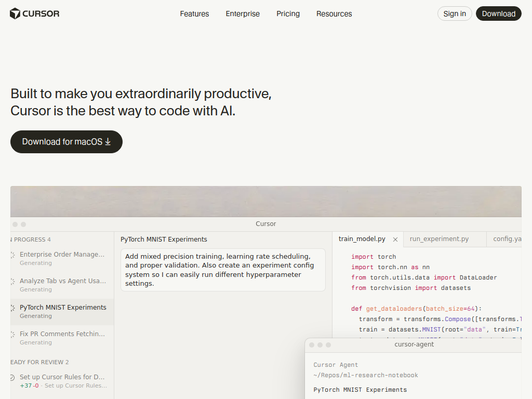Select the Analyze Tab vs Agent Usage task
The width and height of the screenshot is (532, 399).
[x=62, y=281]
